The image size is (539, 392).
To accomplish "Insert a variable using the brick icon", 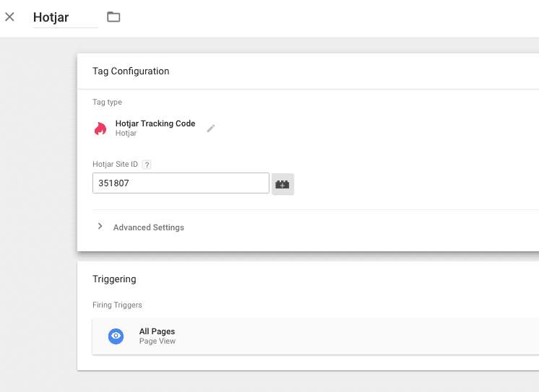I will pyautogui.click(x=283, y=184).
